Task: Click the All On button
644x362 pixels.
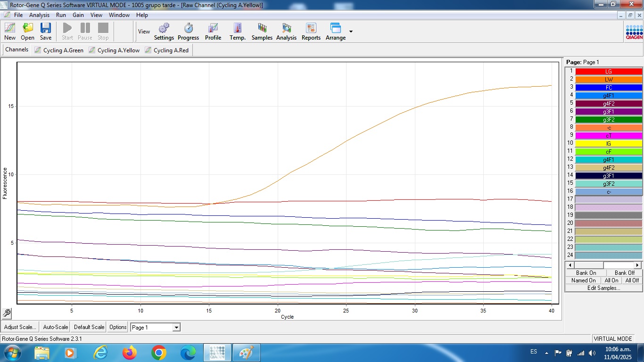Action: [x=611, y=280]
